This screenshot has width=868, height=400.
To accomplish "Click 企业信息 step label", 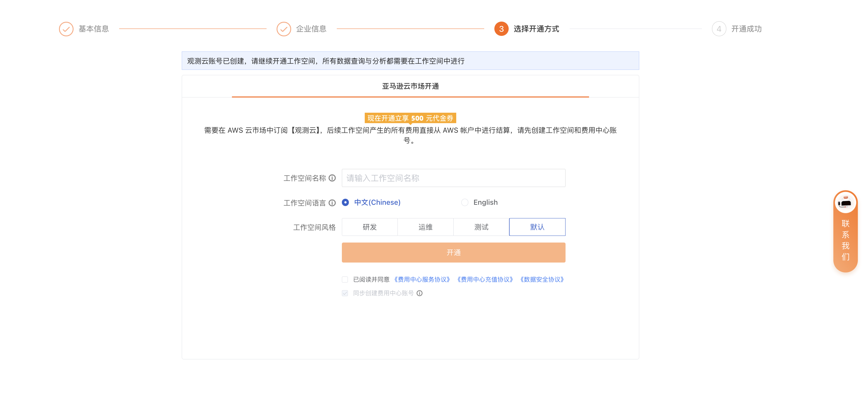I will point(311,29).
